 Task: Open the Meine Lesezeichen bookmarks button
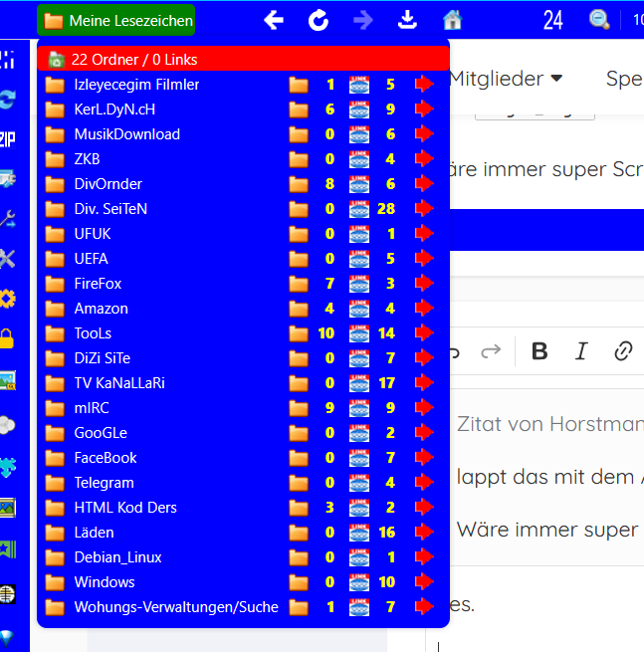pos(116,20)
